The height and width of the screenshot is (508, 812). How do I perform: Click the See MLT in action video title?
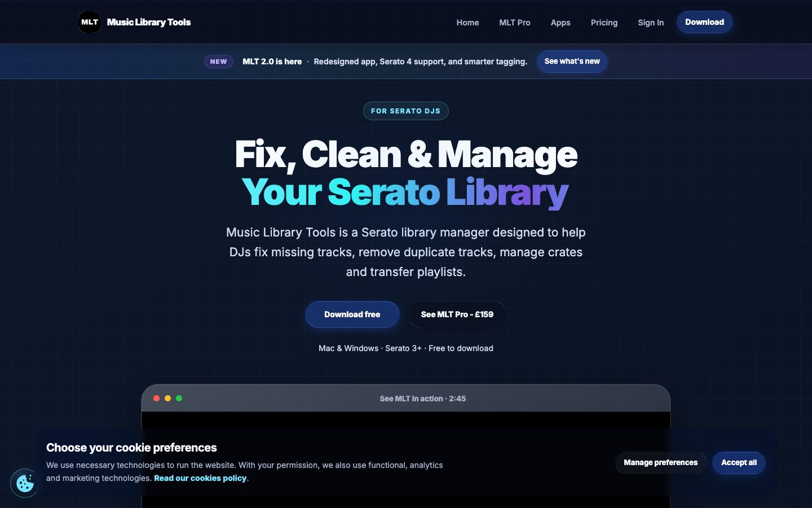423,398
